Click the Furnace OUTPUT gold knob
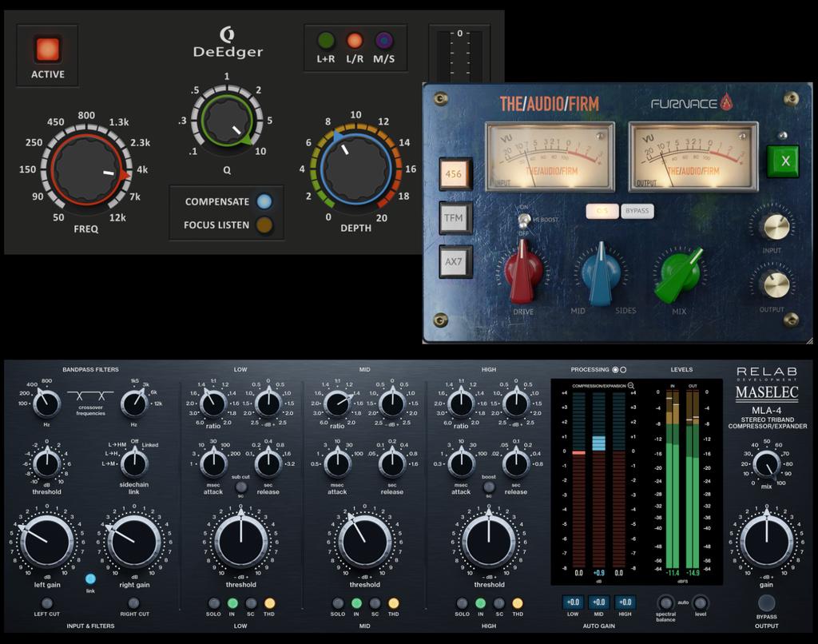 [776, 285]
